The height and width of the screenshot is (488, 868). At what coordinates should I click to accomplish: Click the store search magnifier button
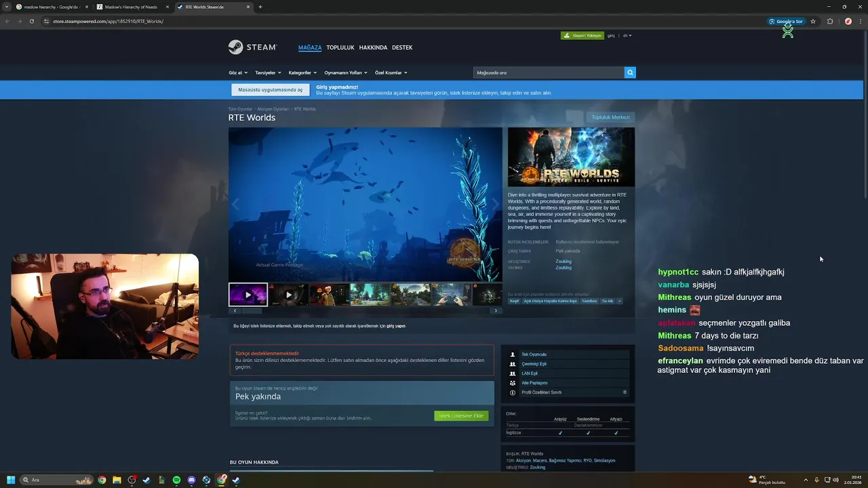[630, 73]
